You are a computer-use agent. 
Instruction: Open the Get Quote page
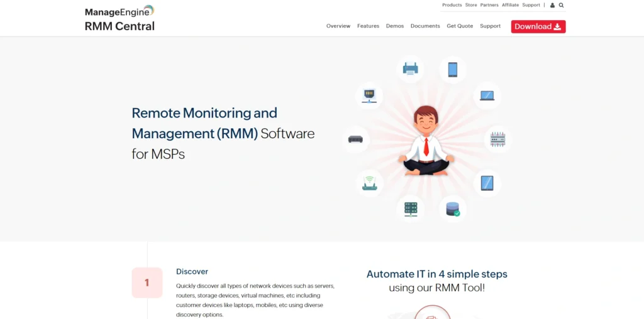pos(460,26)
